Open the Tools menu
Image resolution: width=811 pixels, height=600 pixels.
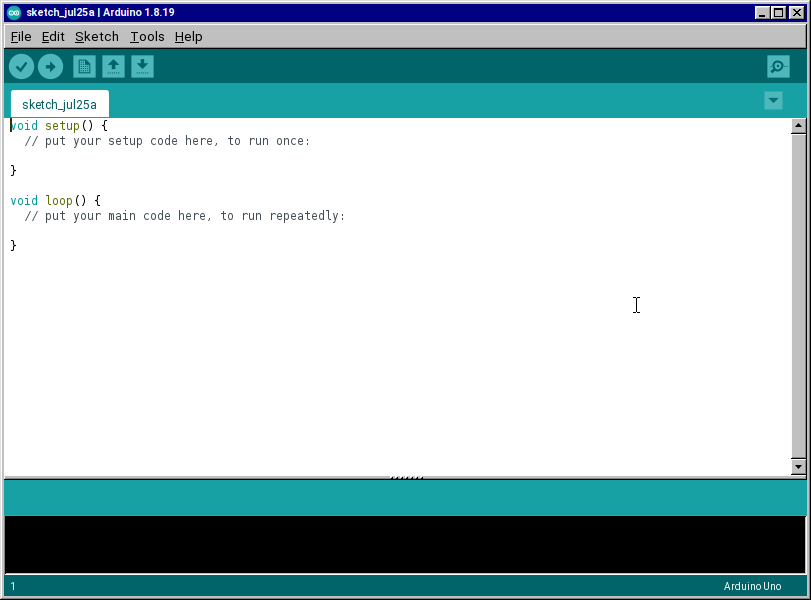coord(147,37)
